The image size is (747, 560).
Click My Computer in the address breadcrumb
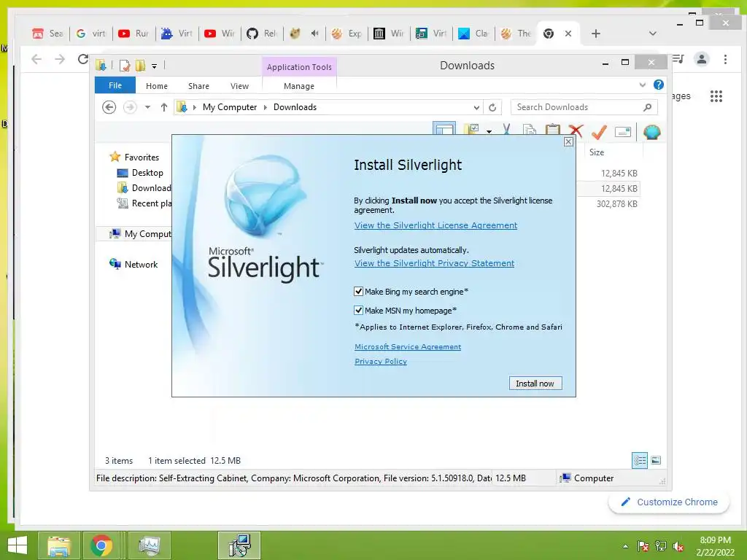pyautogui.click(x=230, y=107)
